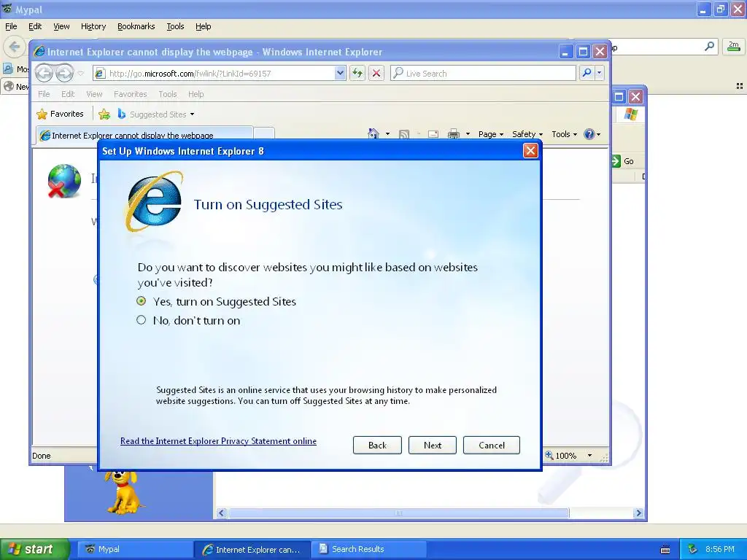This screenshot has width=747, height=560.
Task: Open the Page dropdown in IE command bar
Action: coord(491,134)
